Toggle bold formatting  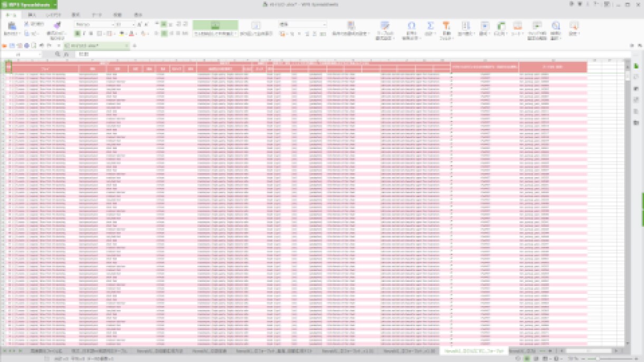coord(77,34)
